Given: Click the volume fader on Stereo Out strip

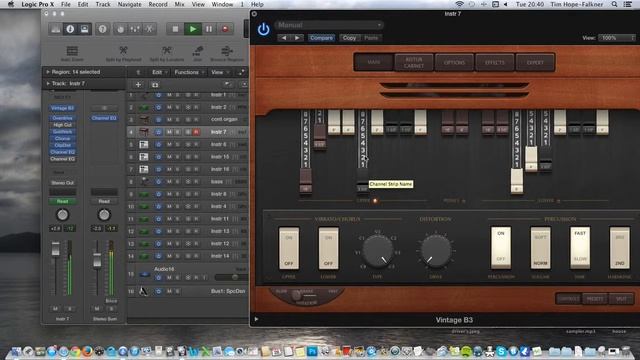Looking at the screenshot, I should (x=97, y=260).
